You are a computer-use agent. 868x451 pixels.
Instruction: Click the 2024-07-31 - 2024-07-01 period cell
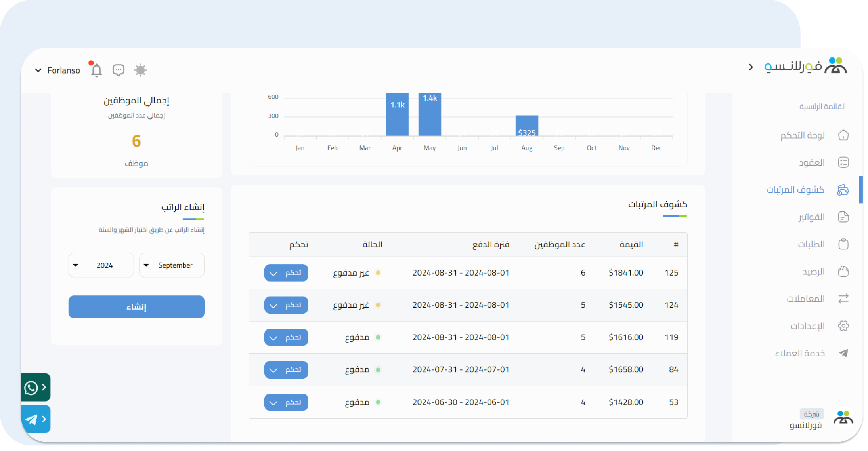[x=461, y=370]
